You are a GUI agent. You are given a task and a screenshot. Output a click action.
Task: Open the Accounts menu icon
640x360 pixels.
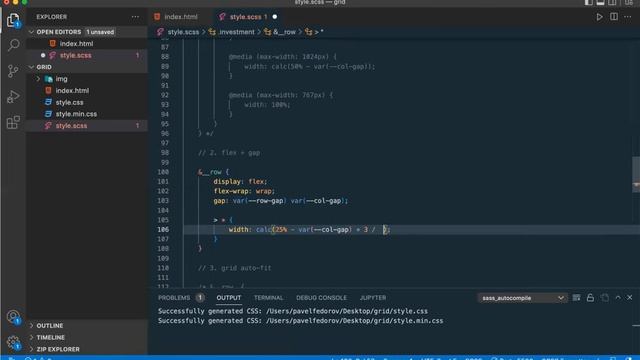(x=13, y=317)
